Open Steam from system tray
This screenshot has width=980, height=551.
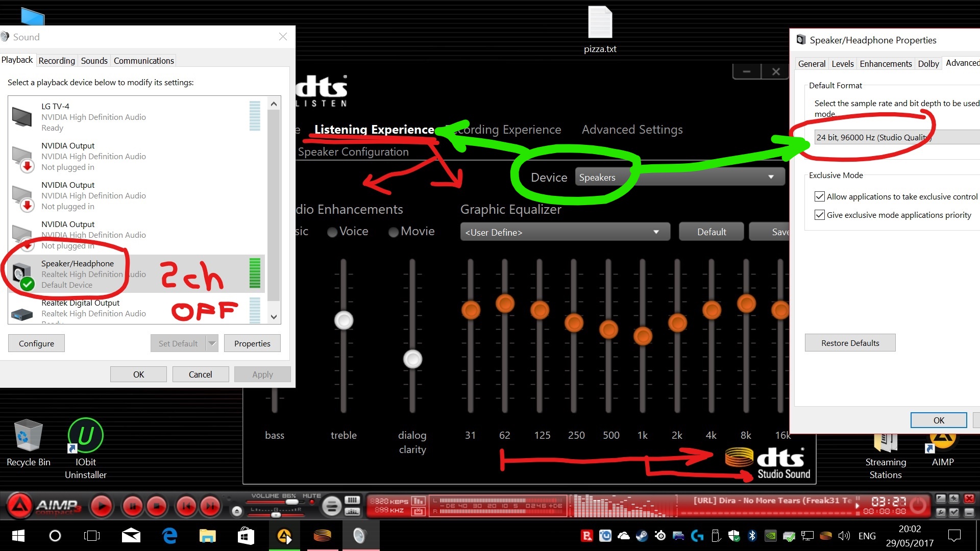tap(642, 536)
